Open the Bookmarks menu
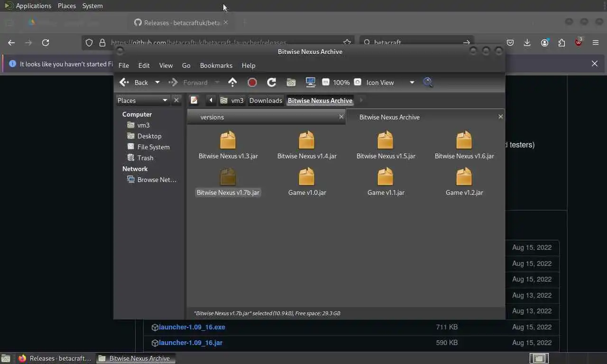 click(x=216, y=65)
